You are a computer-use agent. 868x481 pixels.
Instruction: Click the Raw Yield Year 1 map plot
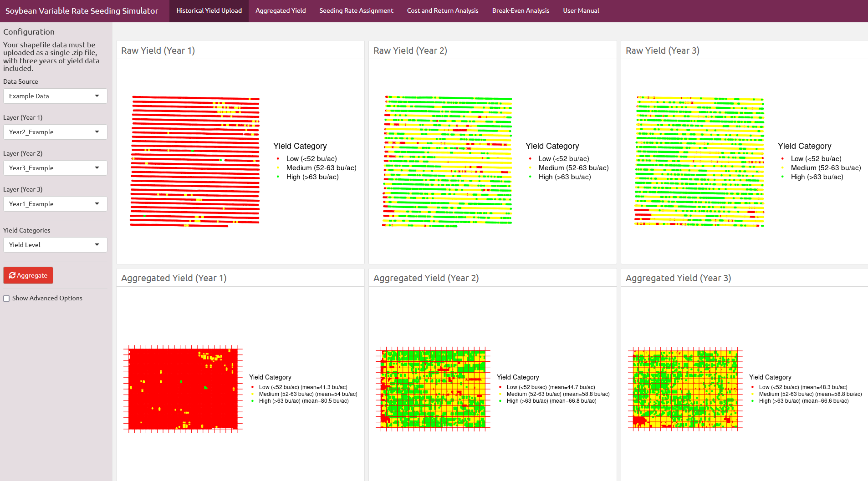pyautogui.click(x=195, y=161)
